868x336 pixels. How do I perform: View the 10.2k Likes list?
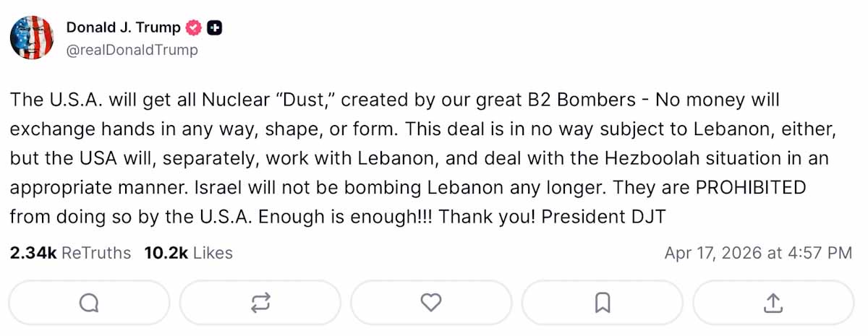(188, 253)
